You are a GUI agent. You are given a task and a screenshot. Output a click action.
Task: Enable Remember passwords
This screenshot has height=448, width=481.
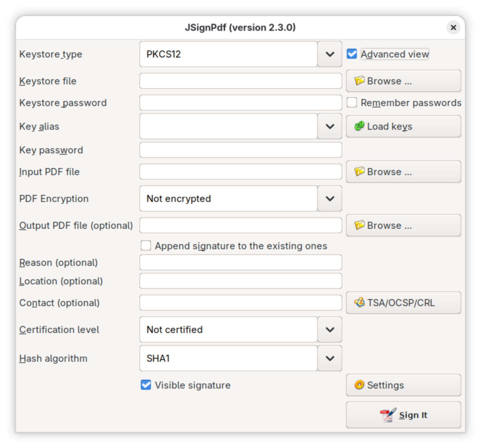(352, 103)
